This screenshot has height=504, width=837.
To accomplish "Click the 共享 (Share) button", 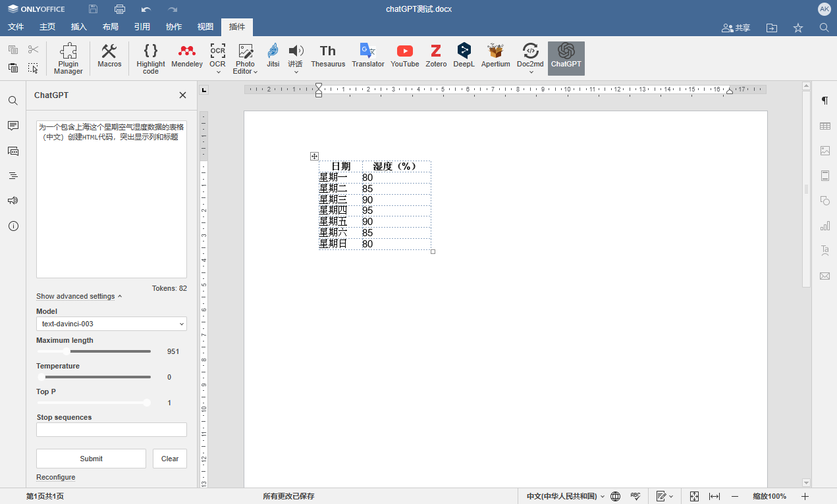I will click(x=736, y=28).
